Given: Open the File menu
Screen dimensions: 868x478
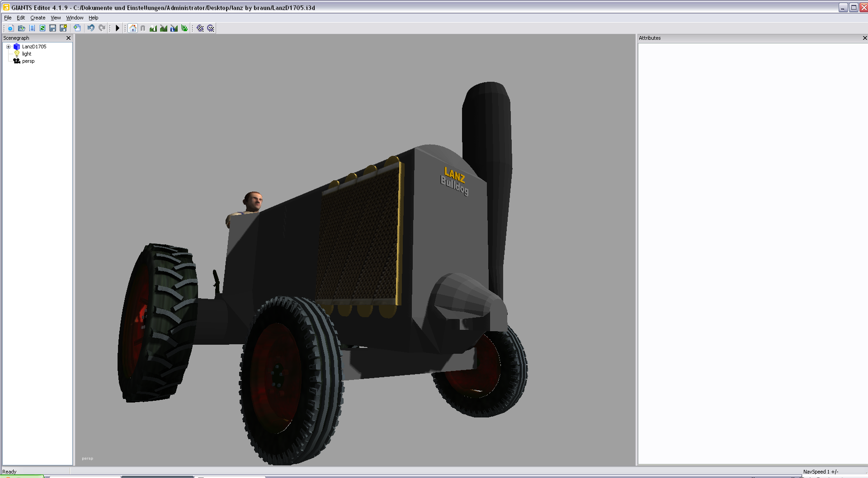Looking at the screenshot, I should click(8, 18).
